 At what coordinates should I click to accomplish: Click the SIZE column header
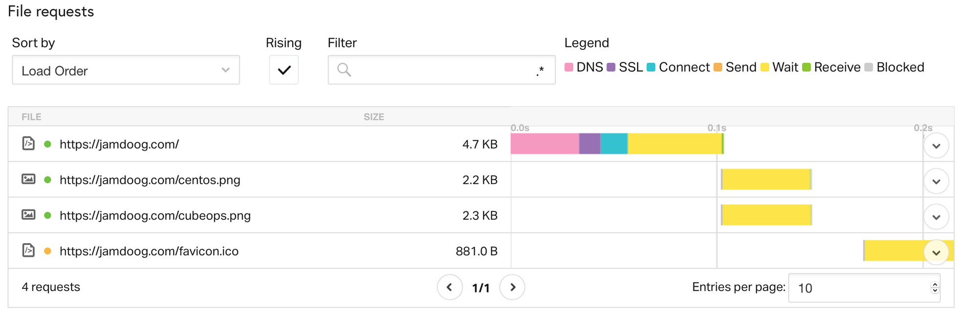click(x=373, y=117)
